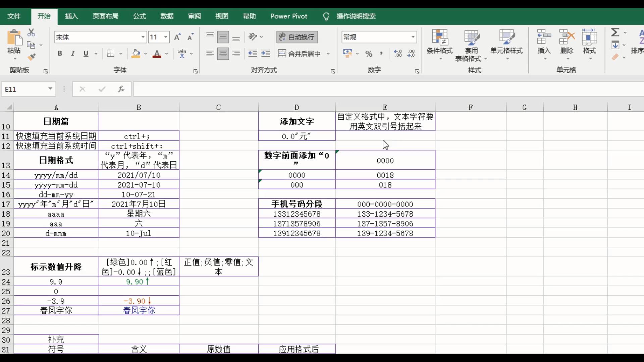This screenshot has width=644, height=362.
Task: Enable Wrap Text (自动换行)
Action: 297,37
